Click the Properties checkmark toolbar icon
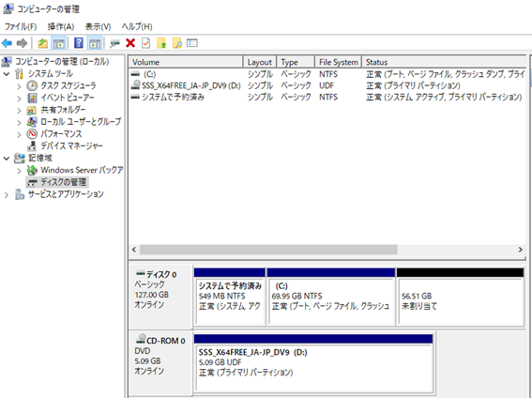 (x=145, y=43)
